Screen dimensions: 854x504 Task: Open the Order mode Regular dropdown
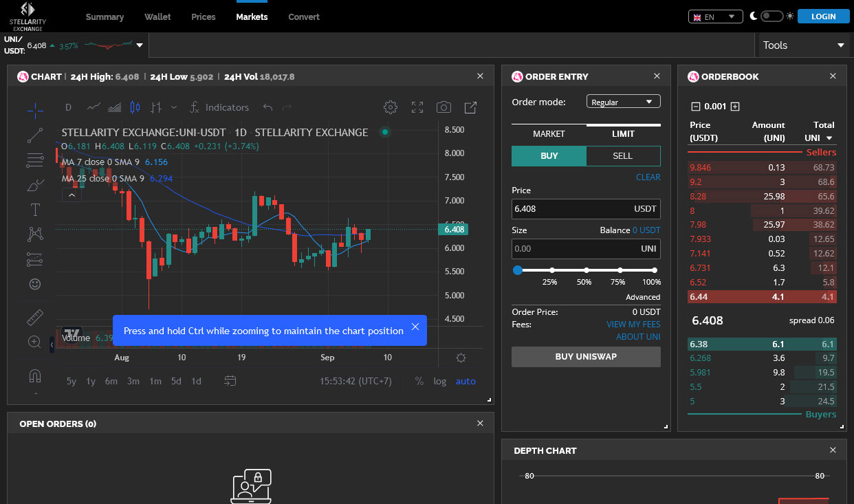coord(623,102)
